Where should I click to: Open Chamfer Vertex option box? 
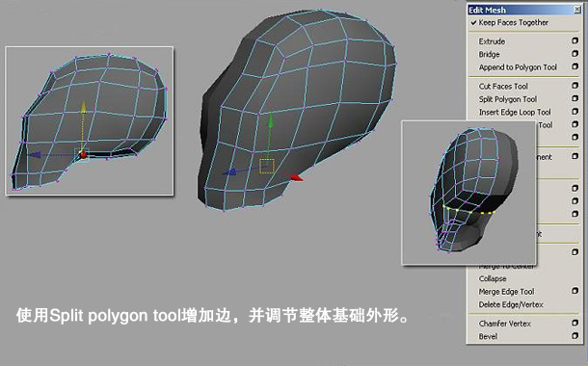click(x=575, y=323)
